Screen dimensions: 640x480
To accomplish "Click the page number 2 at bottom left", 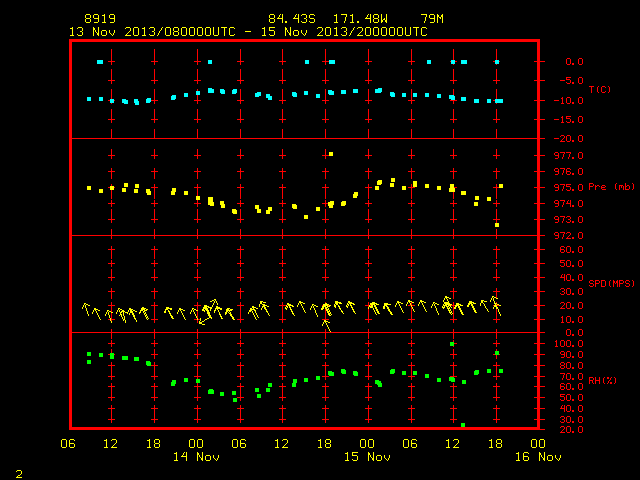I will click(x=19, y=474).
